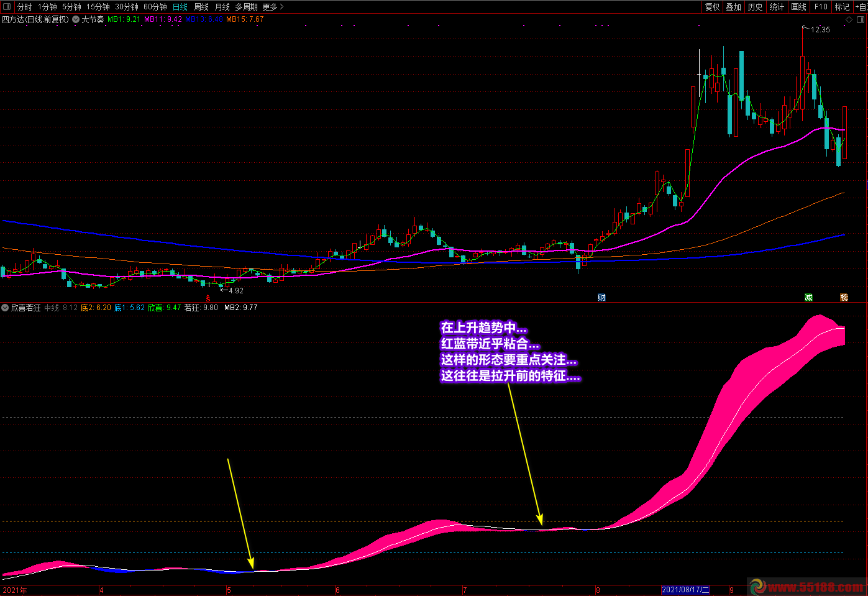
Task: Toggle the left side panel icon
Action: 7,7
